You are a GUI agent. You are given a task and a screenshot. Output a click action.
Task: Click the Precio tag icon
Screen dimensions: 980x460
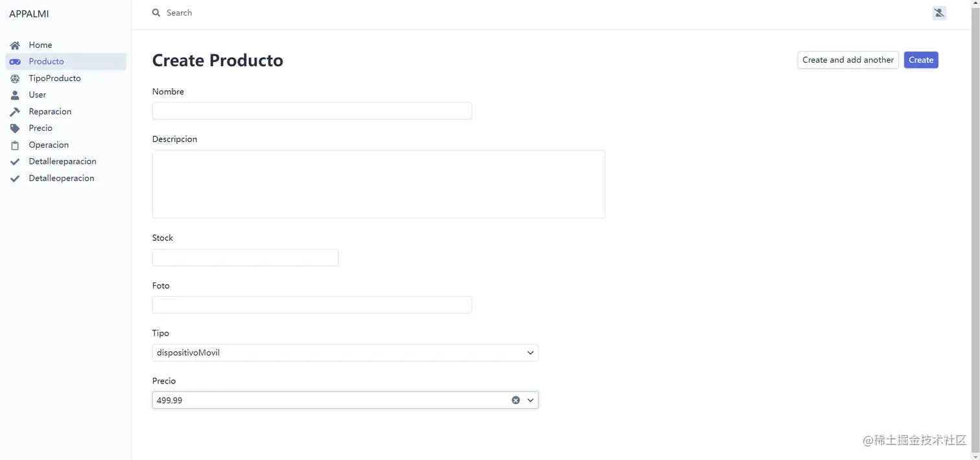(15, 128)
